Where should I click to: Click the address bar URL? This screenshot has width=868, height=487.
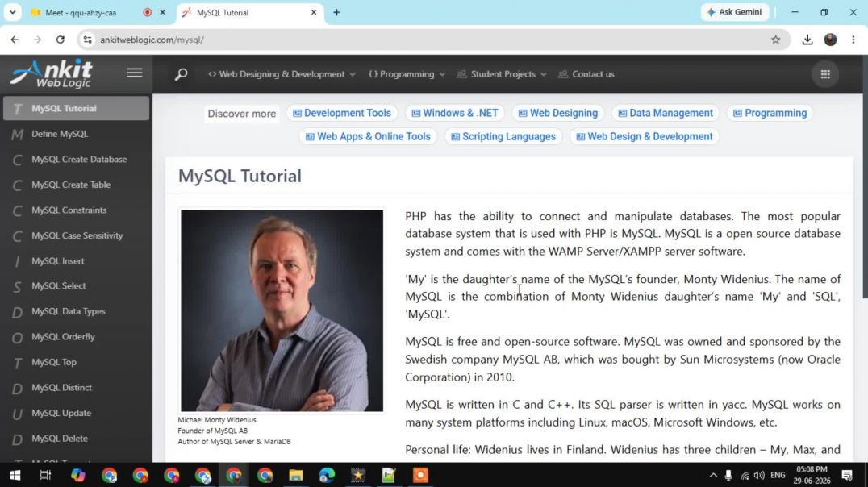point(152,40)
